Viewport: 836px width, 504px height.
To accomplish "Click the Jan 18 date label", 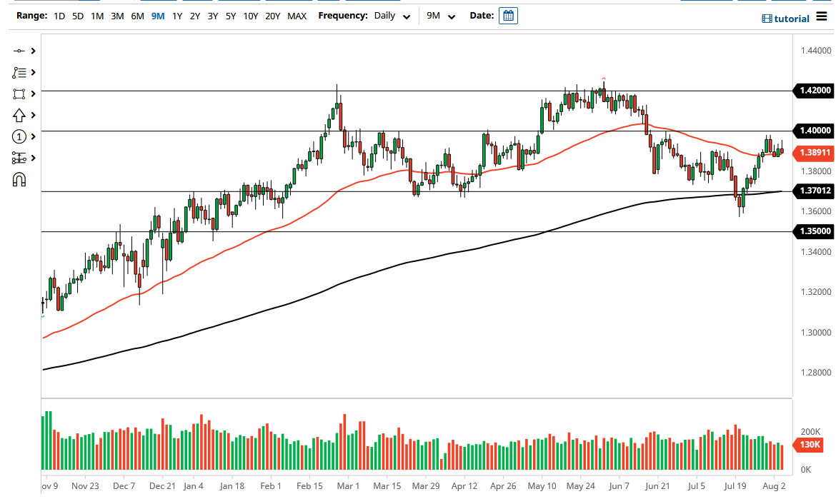I will coord(232,486).
